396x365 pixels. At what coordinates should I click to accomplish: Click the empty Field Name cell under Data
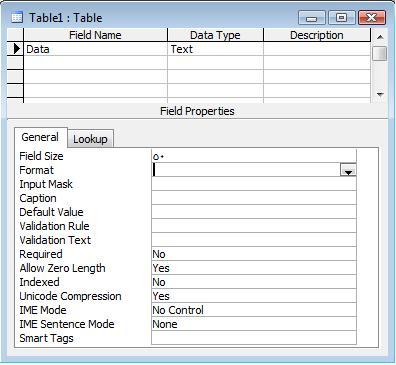[x=95, y=63]
